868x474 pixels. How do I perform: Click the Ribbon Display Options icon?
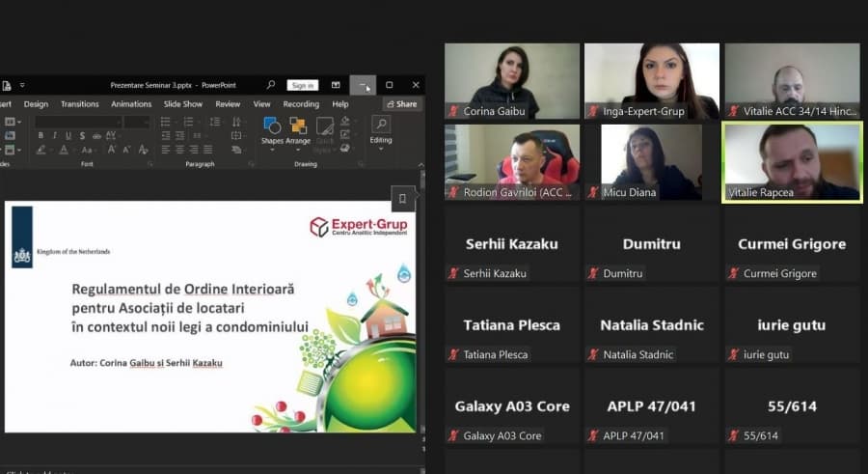point(336,85)
